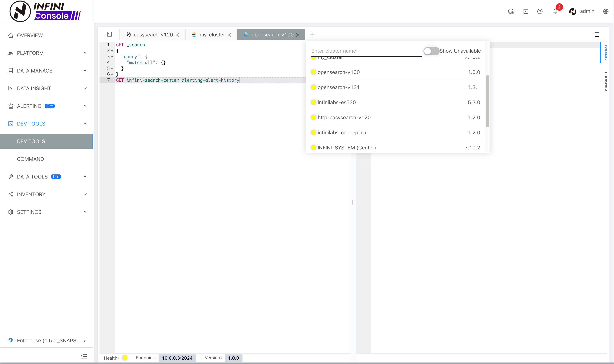Click the infinilabs-es530 cluster option
The width and height of the screenshot is (614, 364).
coord(336,102)
